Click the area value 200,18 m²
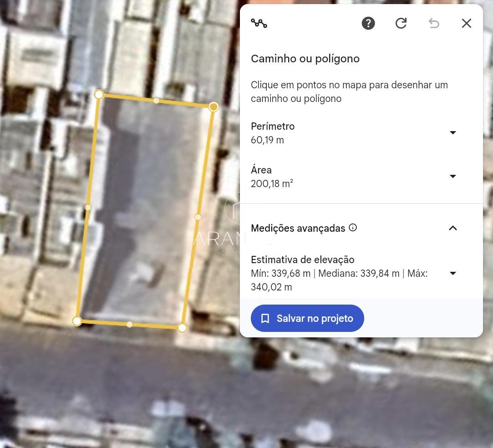The image size is (493, 448). [x=272, y=184]
